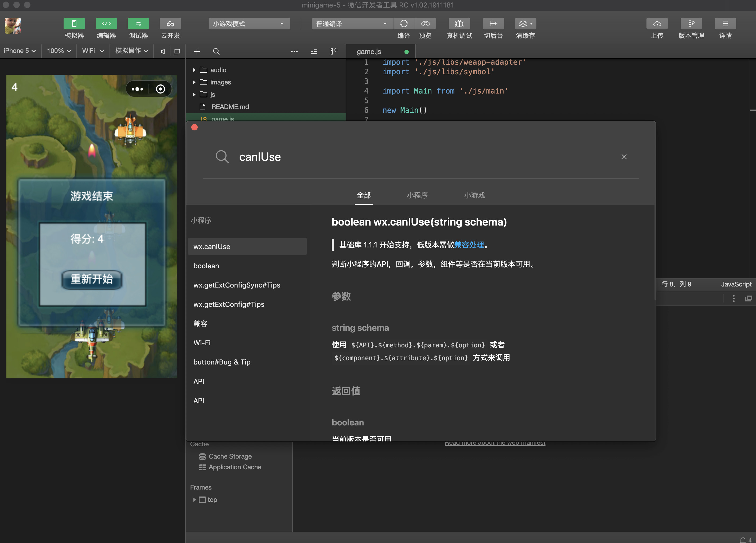Expand the images folder
756x543 pixels.
pyautogui.click(x=194, y=82)
